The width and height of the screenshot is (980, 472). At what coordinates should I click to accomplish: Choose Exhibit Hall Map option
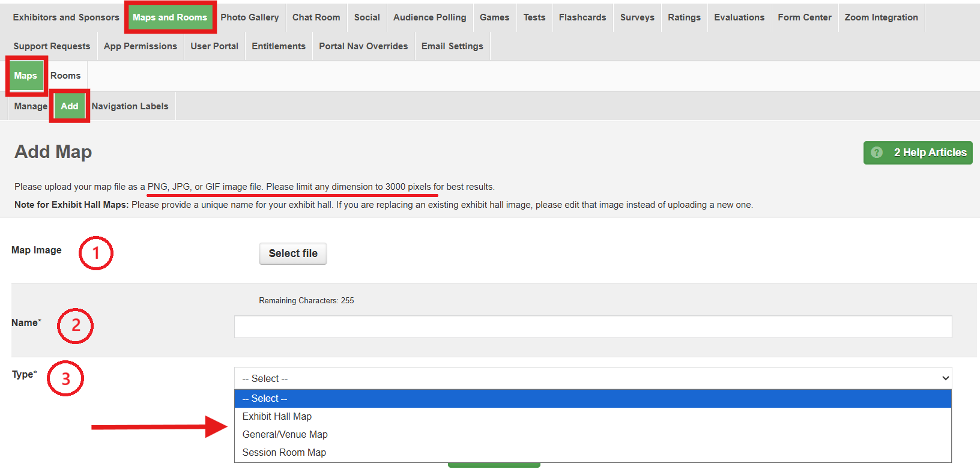[x=277, y=416]
